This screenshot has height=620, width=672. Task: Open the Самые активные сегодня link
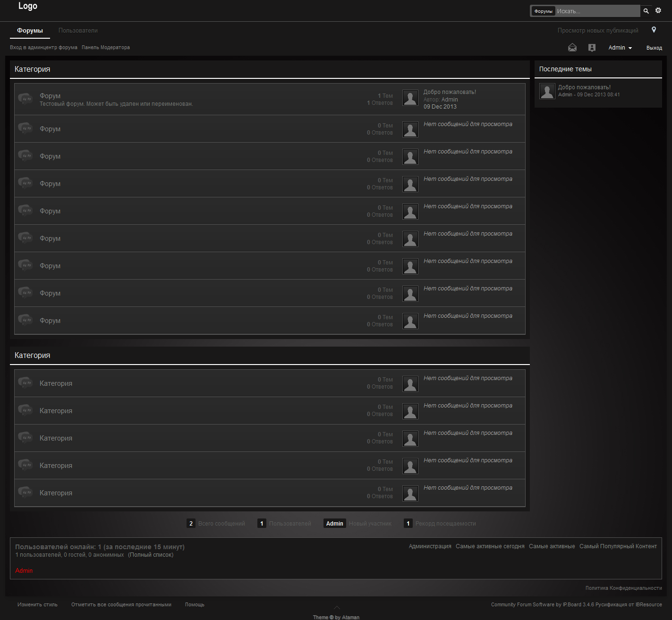pyautogui.click(x=490, y=546)
